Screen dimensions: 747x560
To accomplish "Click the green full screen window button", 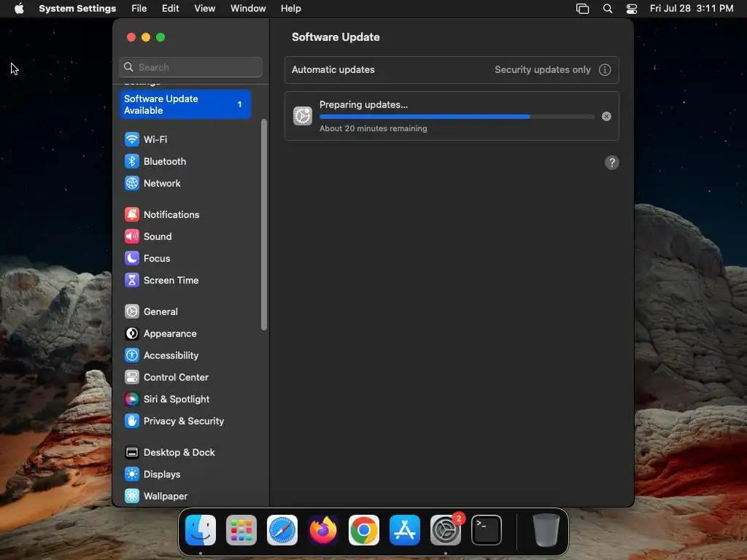I will (x=160, y=37).
